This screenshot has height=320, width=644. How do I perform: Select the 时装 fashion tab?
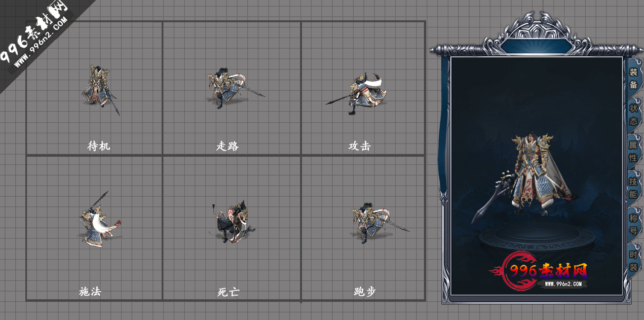click(633, 261)
